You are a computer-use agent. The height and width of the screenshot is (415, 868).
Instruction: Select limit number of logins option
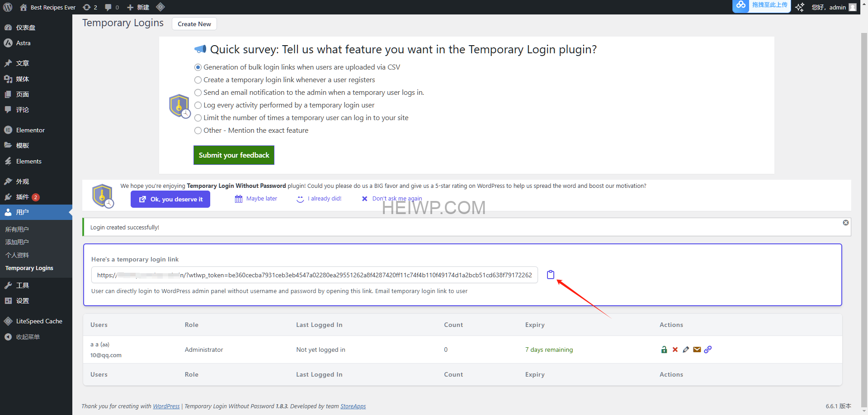(x=198, y=118)
